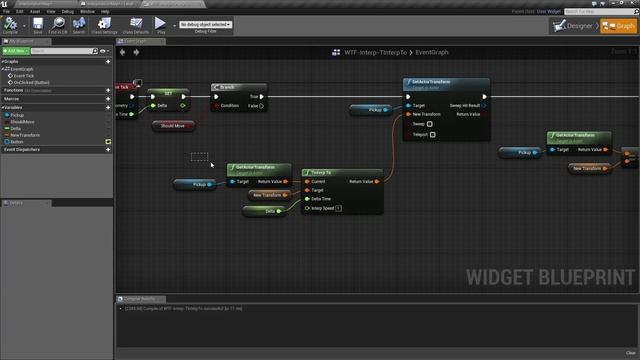Open Class Defaults from toolbar
The image size is (640, 360).
tap(136, 25)
